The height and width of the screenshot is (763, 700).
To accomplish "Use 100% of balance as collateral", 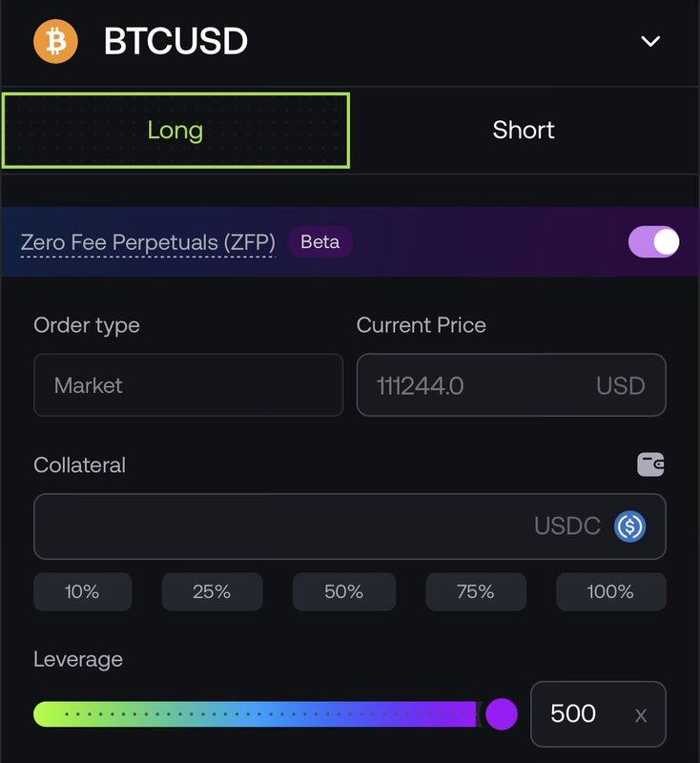I will (610, 591).
